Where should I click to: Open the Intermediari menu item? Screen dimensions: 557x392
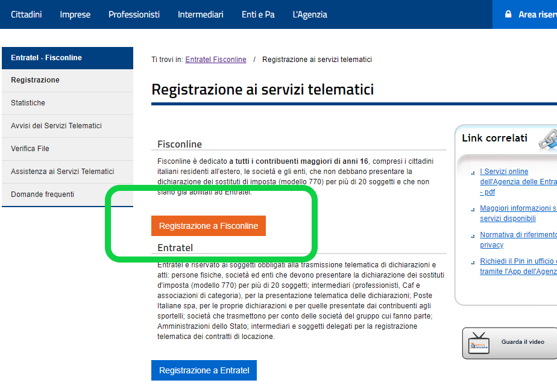[x=200, y=14]
